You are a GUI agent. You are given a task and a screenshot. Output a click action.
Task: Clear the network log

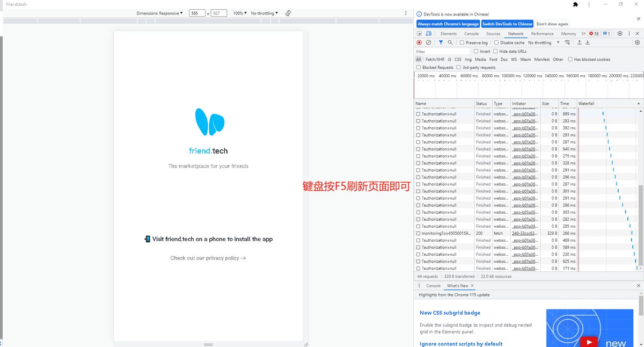coord(428,42)
